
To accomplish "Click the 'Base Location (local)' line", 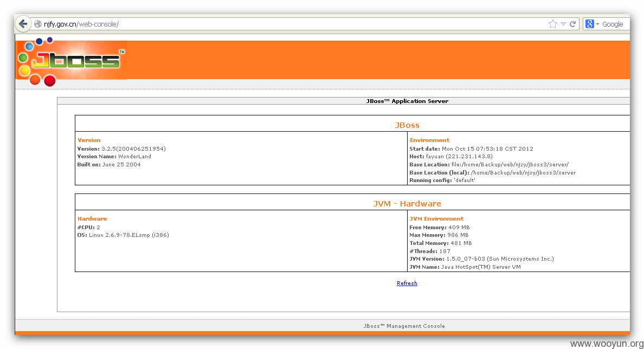I will point(492,173).
